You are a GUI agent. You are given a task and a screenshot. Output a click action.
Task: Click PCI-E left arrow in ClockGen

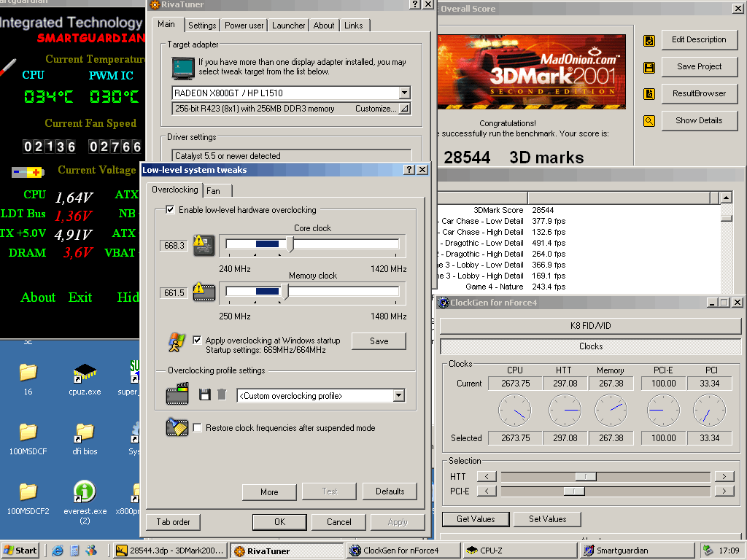(x=487, y=491)
